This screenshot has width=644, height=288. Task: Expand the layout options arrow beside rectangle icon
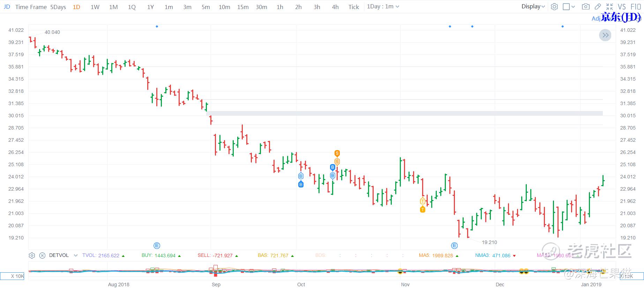573,7
